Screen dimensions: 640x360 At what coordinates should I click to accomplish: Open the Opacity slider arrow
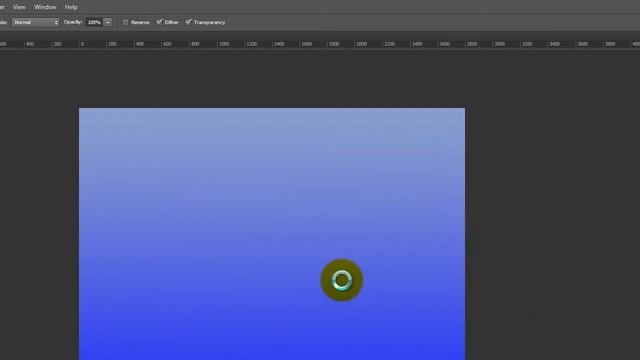pos(108,22)
